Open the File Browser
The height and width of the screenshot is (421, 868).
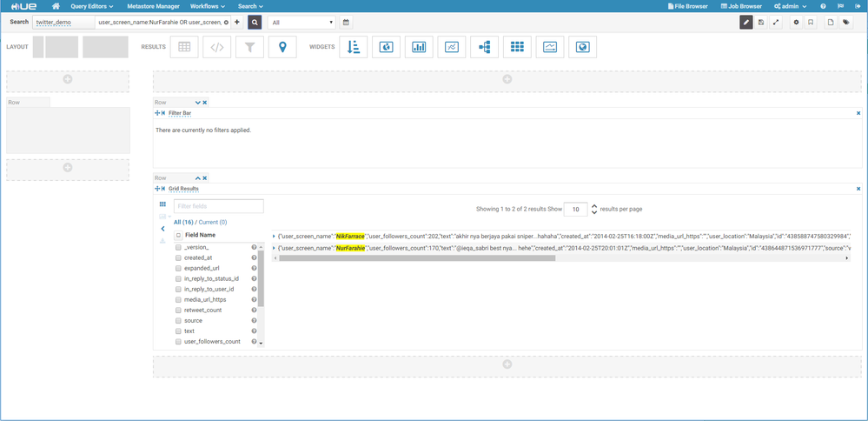pos(687,6)
